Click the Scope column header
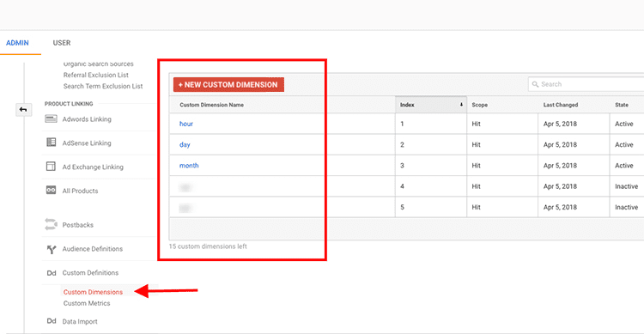The width and height of the screenshot is (644, 334). (480, 105)
